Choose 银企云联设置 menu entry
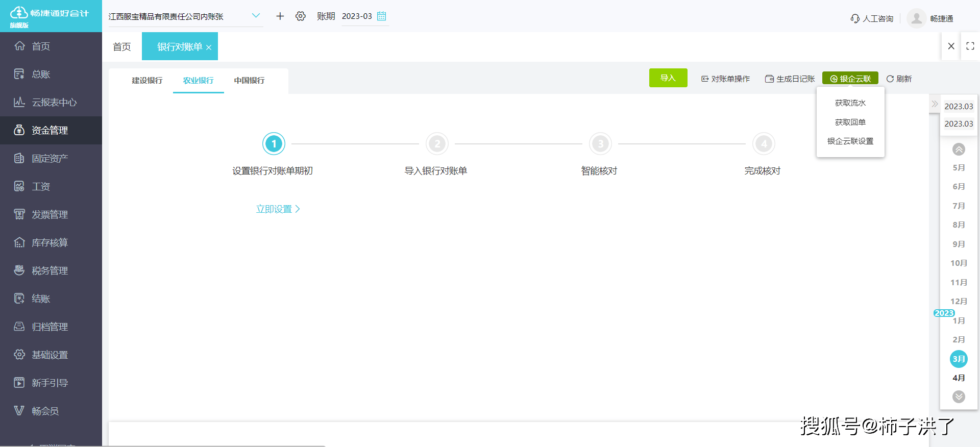This screenshot has height=447, width=980. pos(850,141)
